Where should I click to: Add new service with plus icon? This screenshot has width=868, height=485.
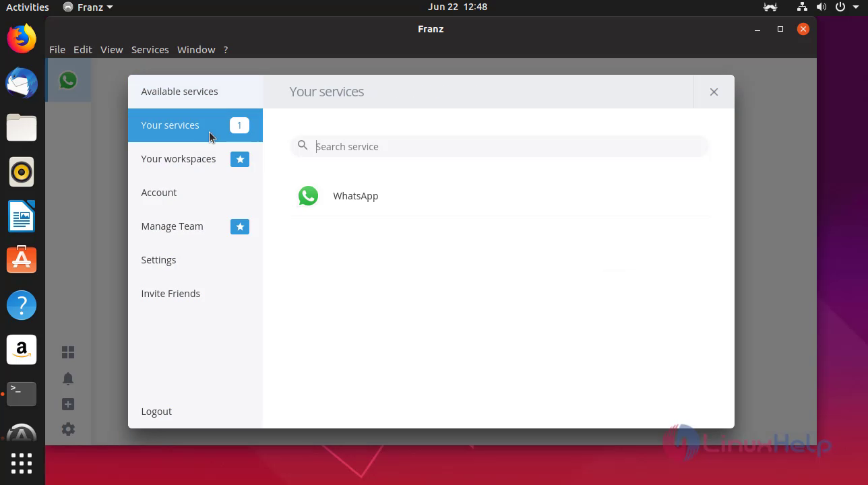68,404
